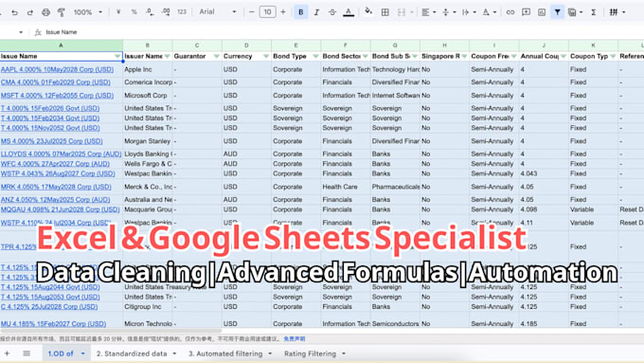Toggle the filter funnel button
644x363 pixels.
pyautogui.click(x=557, y=12)
